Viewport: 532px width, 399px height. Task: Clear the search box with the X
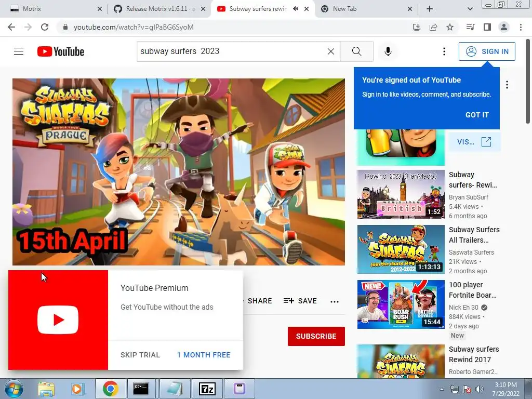331,51
